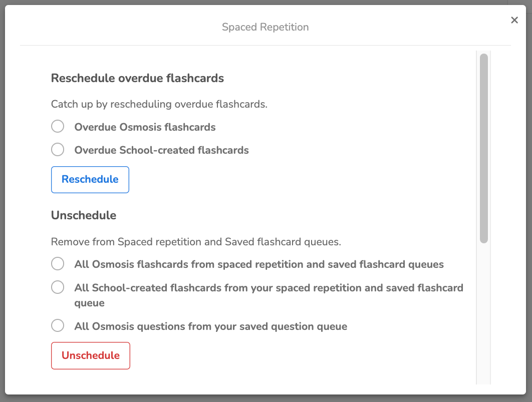Click the 'Remove from Spaced repetition' description
532x402 pixels.
196,242
